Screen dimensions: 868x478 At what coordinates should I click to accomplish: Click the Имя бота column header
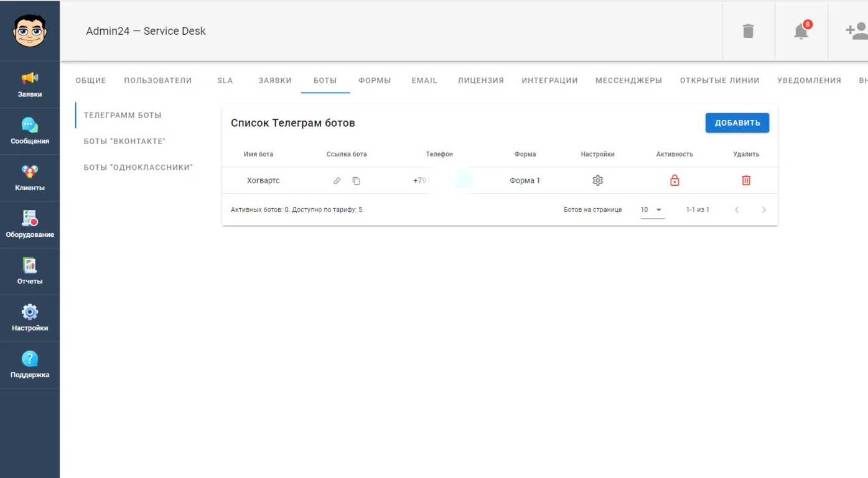(258, 154)
